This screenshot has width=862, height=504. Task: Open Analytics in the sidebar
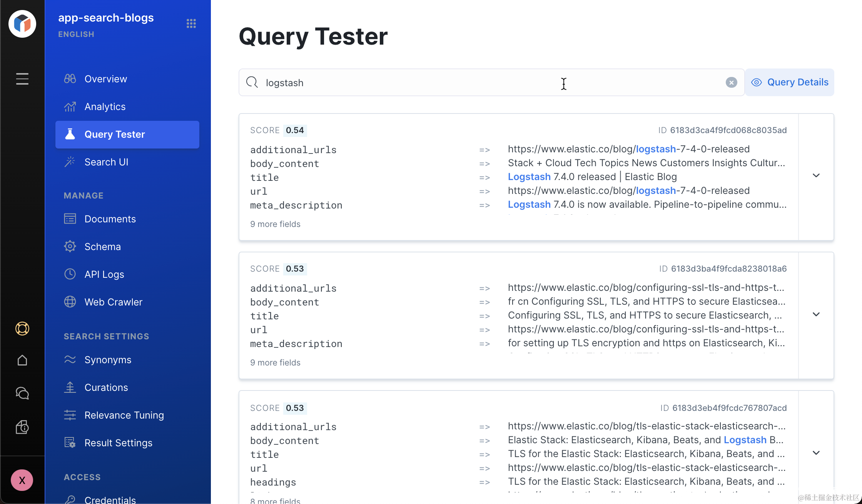[x=105, y=107]
